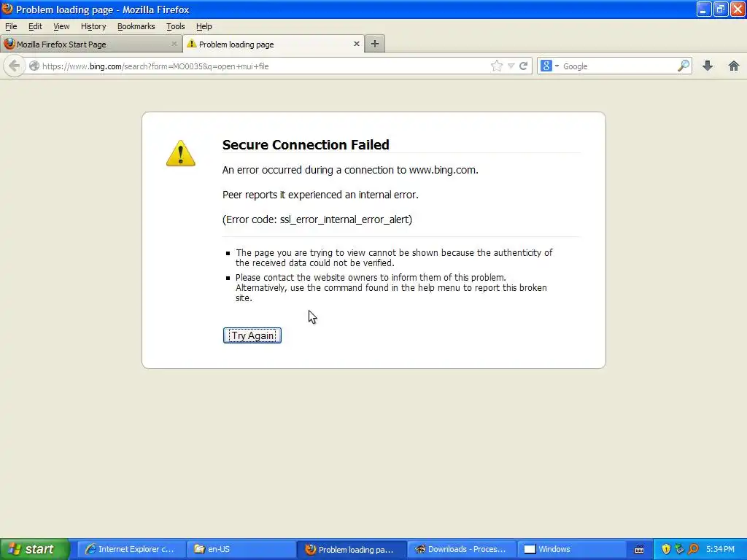The width and height of the screenshot is (747, 560).
Task: Click the yellow warning triangle icon
Action: (x=181, y=153)
